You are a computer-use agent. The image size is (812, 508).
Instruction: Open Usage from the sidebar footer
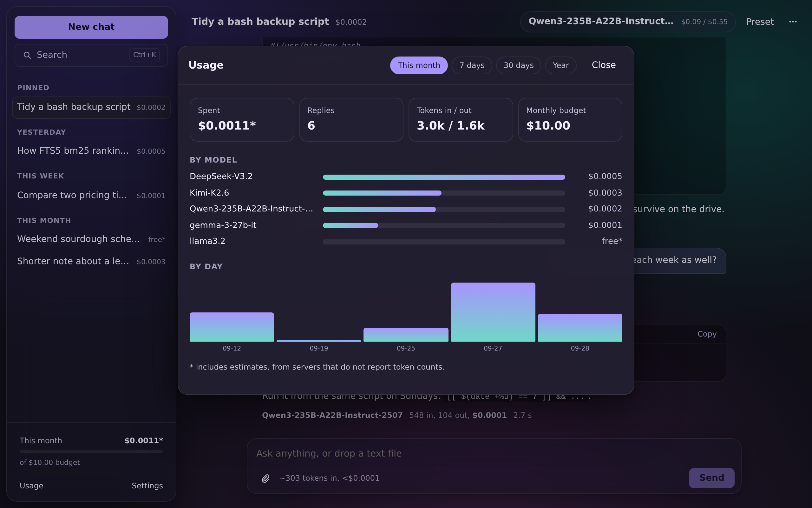(x=31, y=485)
